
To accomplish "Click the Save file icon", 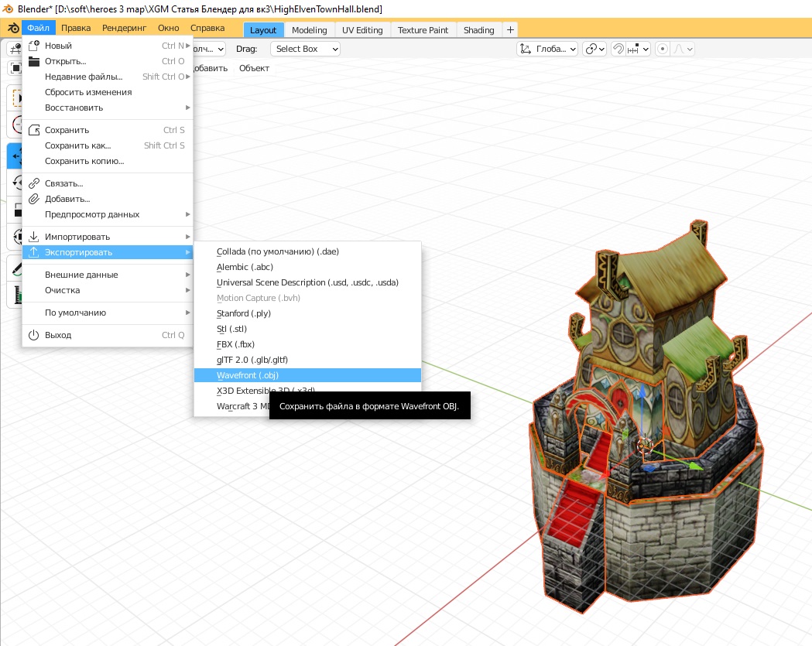I will click(33, 130).
